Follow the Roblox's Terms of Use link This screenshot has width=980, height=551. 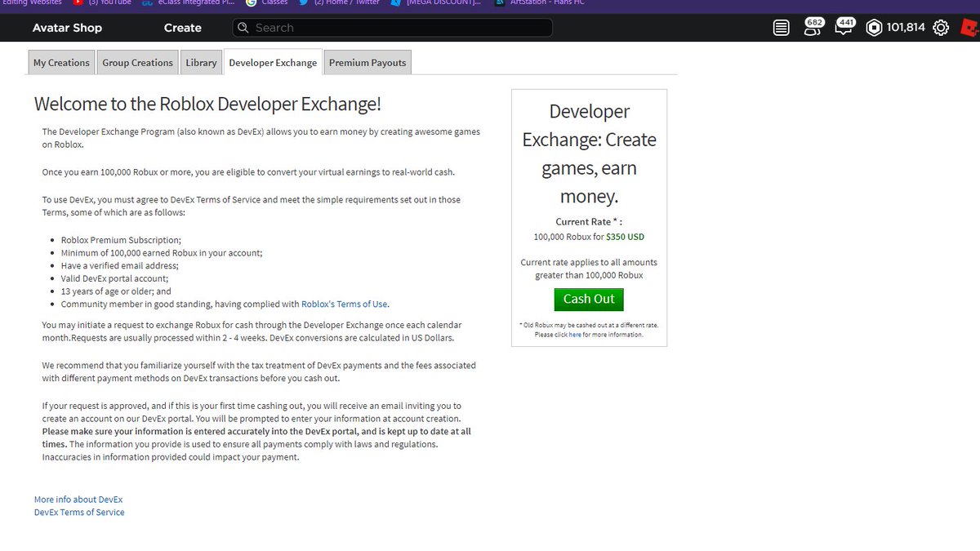coord(345,304)
